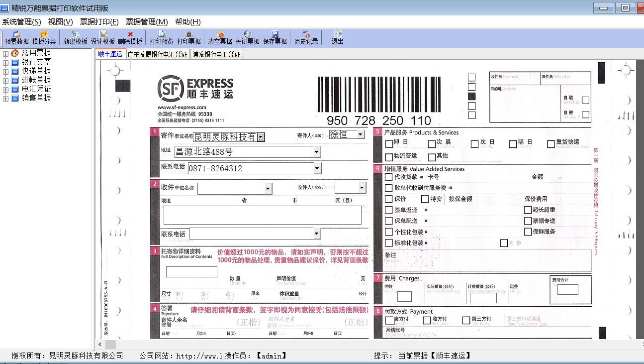
Task: Switch to the 浦发银行电汇凭证 tab
Action: (x=216, y=54)
